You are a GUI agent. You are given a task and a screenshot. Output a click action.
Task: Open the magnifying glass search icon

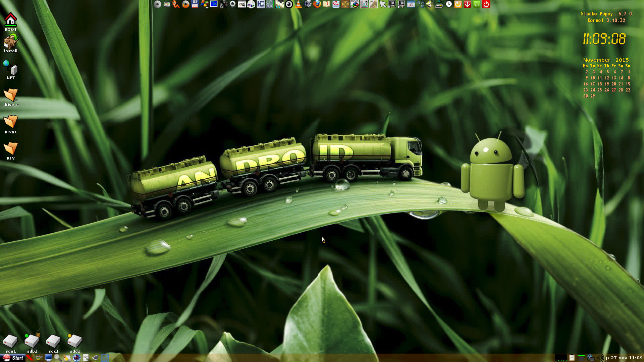(x=58, y=358)
